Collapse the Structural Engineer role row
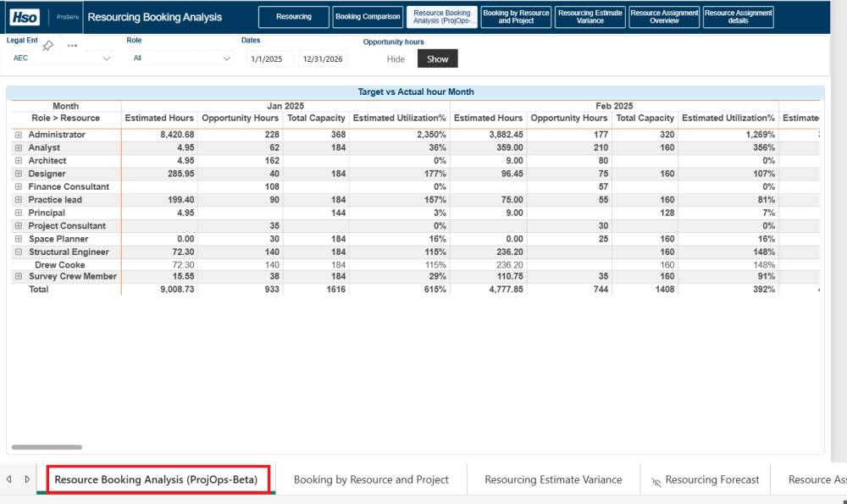 [x=18, y=252]
